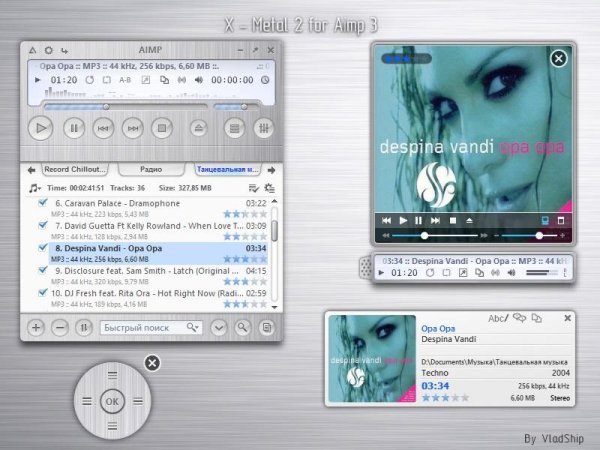Pause the track in main AIMP window
The image size is (600, 450).
(74, 128)
